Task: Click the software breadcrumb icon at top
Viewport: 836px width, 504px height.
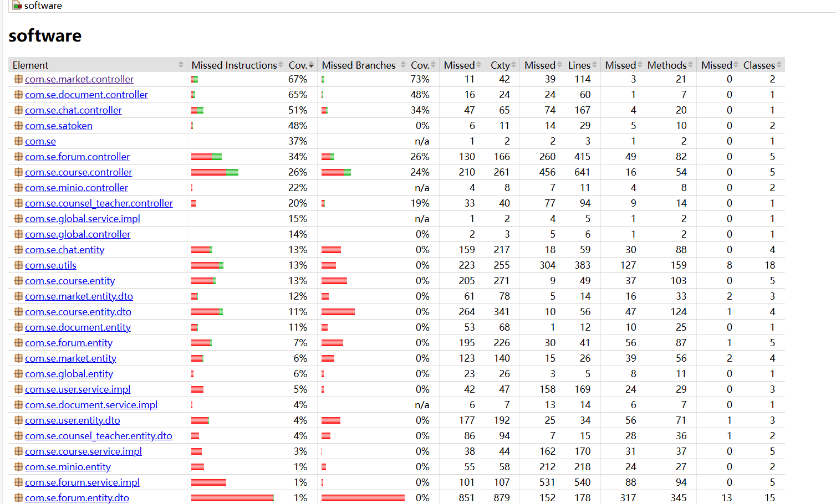Action: (x=17, y=6)
